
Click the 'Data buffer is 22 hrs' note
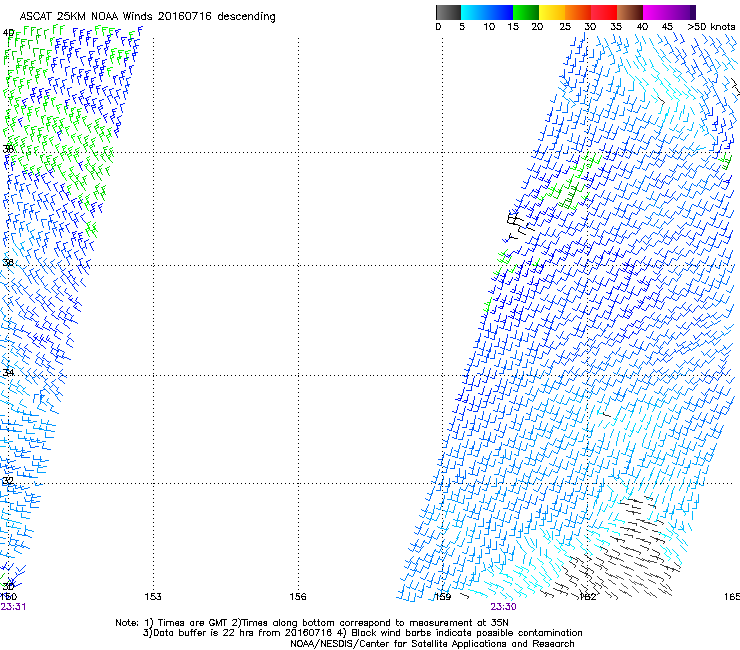tap(362, 633)
